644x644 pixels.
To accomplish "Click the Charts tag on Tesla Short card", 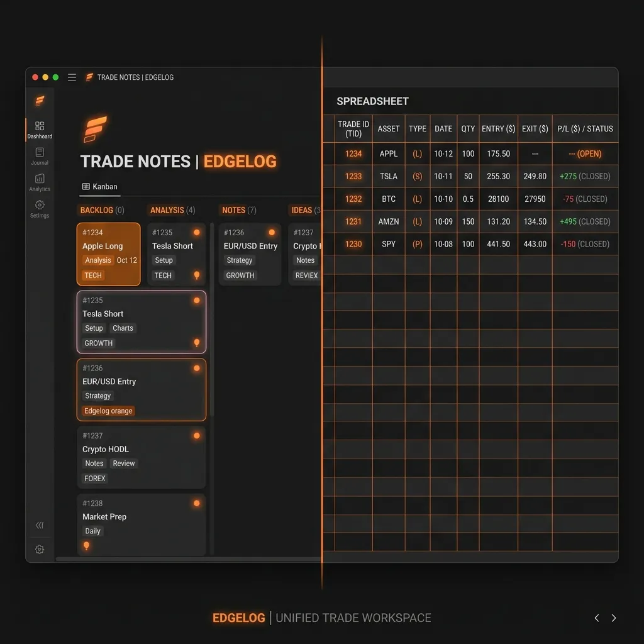I will (123, 328).
